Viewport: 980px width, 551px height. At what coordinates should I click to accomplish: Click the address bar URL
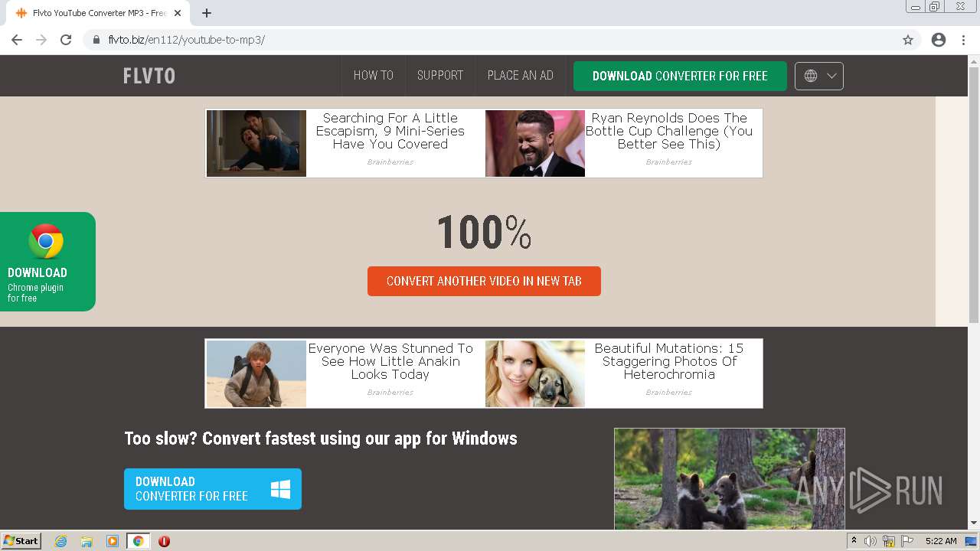[187, 40]
